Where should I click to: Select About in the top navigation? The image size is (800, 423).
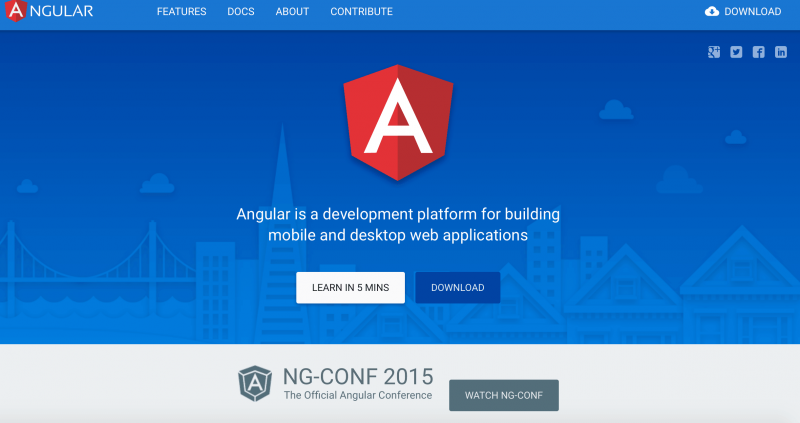click(292, 12)
